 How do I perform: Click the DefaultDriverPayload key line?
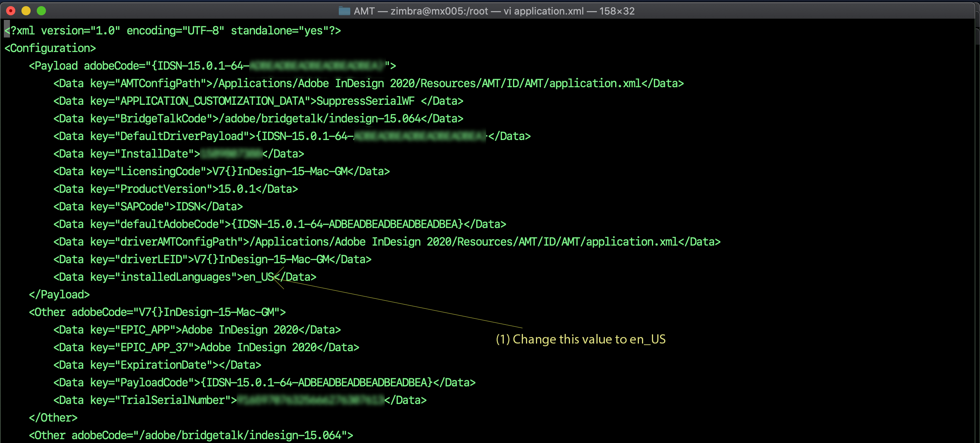pyautogui.click(x=292, y=136)
